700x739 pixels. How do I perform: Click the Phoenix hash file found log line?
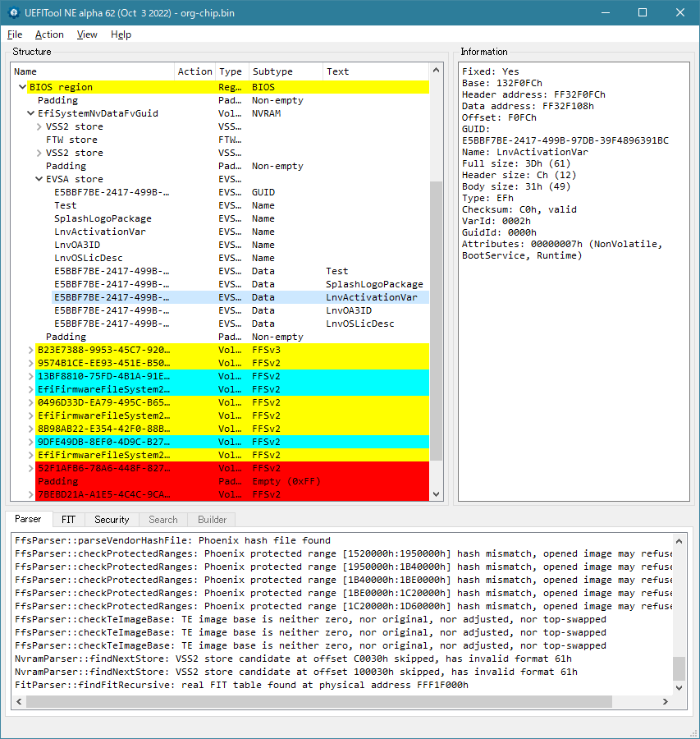coord(173,540)
